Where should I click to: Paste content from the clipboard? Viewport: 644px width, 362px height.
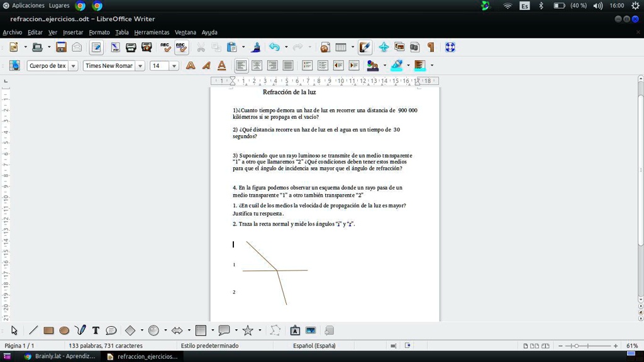tap(231, 47)
